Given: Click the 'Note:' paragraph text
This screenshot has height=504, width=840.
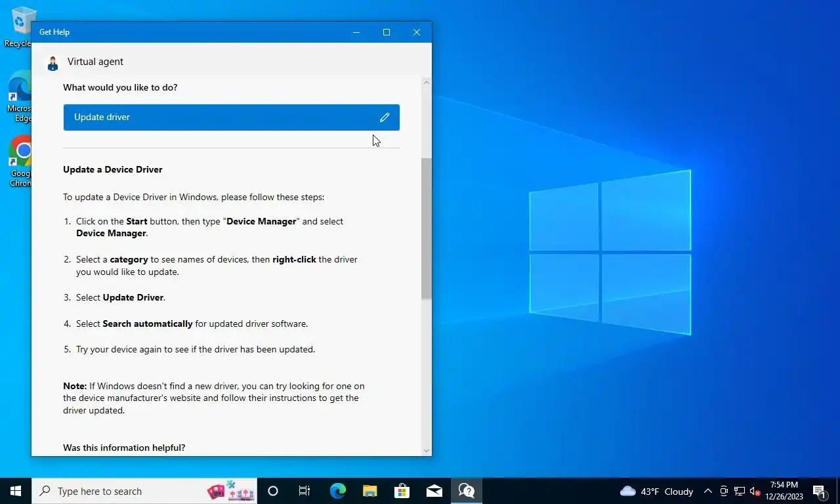Looking at the screenshot, I should pos(214,398).
